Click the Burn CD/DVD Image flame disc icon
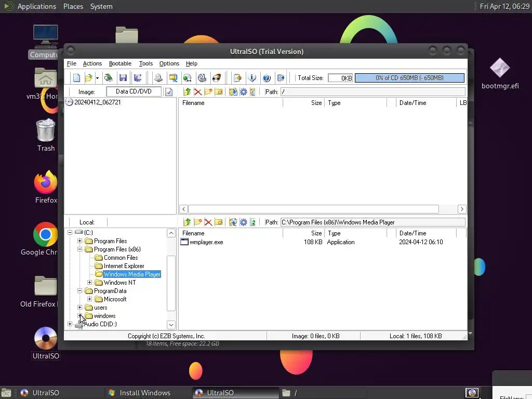 pos(217,78)
